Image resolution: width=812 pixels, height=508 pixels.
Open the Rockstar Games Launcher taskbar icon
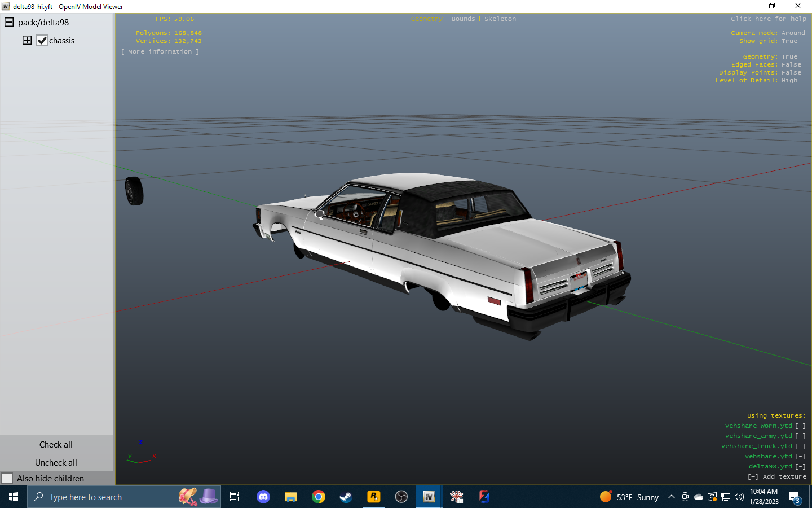(374, 497)
